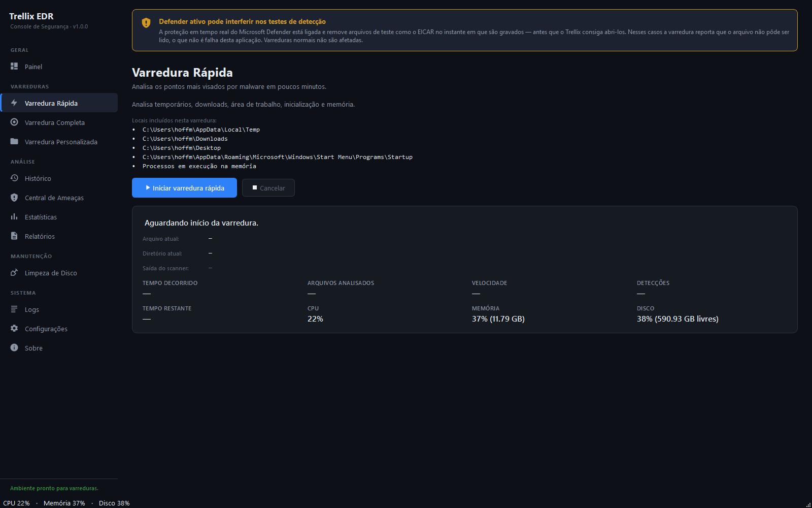
Task: Click the Varredura Rápida page heading
Action: (182, 73)
